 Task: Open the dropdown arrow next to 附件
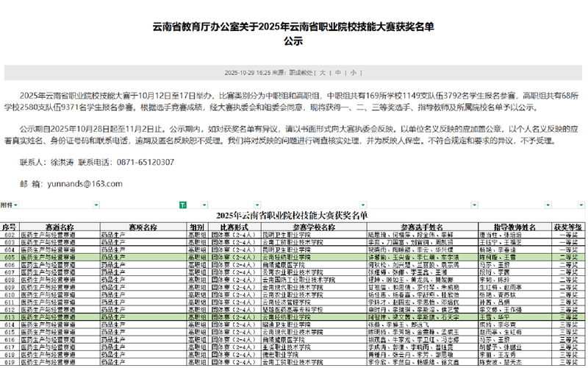pos(15,205)
